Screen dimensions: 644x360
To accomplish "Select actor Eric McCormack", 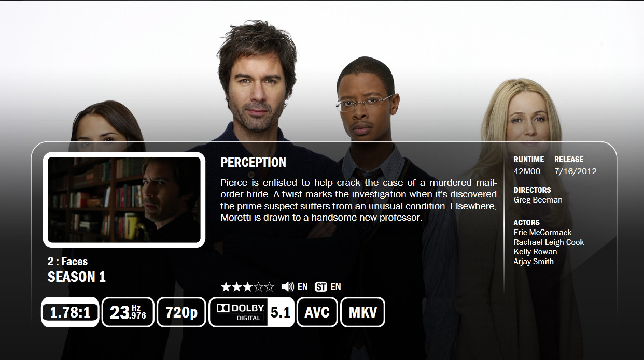I will coord(543,233).
